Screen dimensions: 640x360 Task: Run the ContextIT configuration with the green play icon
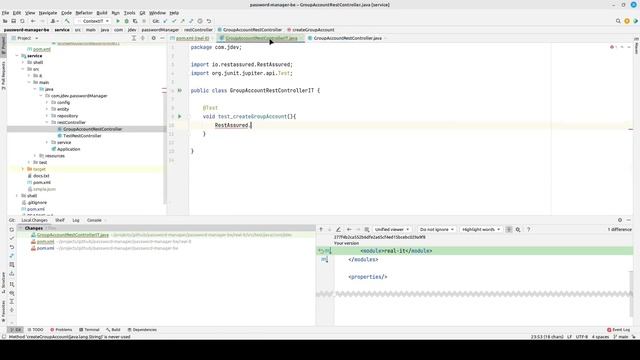(118, 21)
